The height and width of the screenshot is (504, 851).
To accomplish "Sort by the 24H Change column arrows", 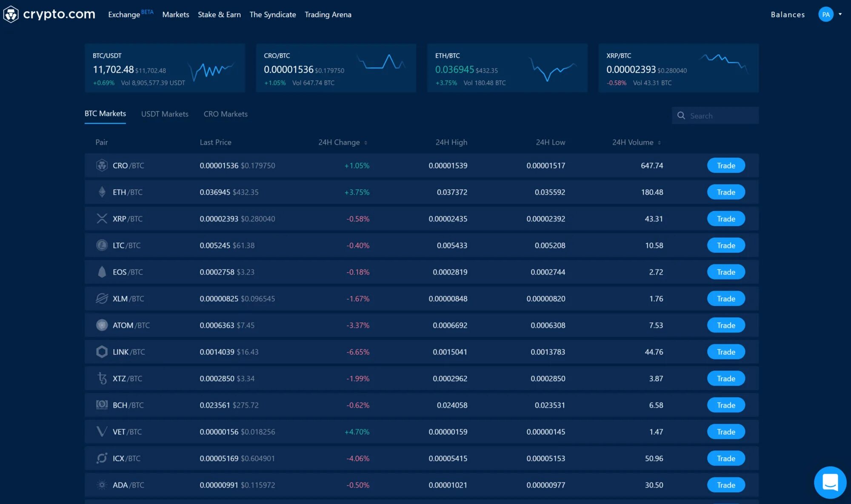I will tap(366, 143).
